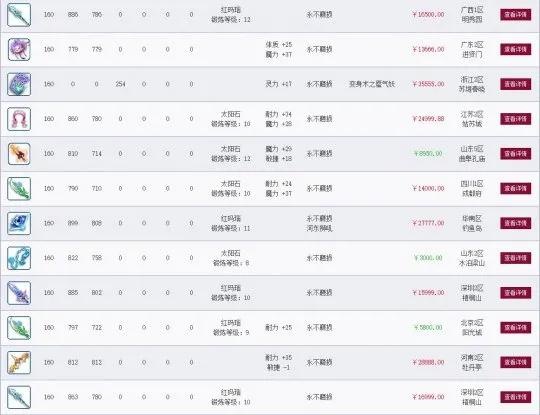
Task: Open details of the ¥27777.00 item
Action: 516,223
